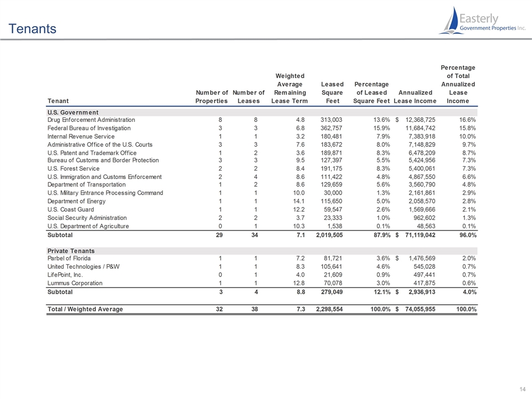The height and width of the screenshot is (399, 532).
Task: Click Lummus Corporation lease term 12.8
Action: pos(299,283)
